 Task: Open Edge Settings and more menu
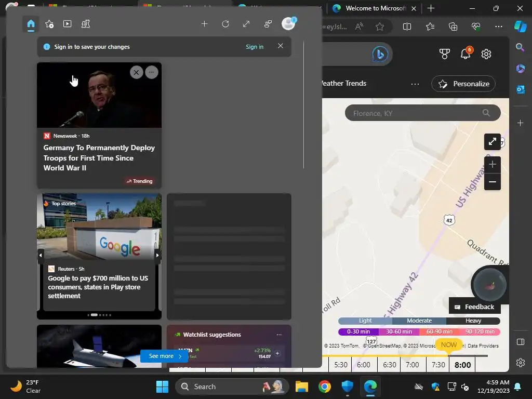498,26
